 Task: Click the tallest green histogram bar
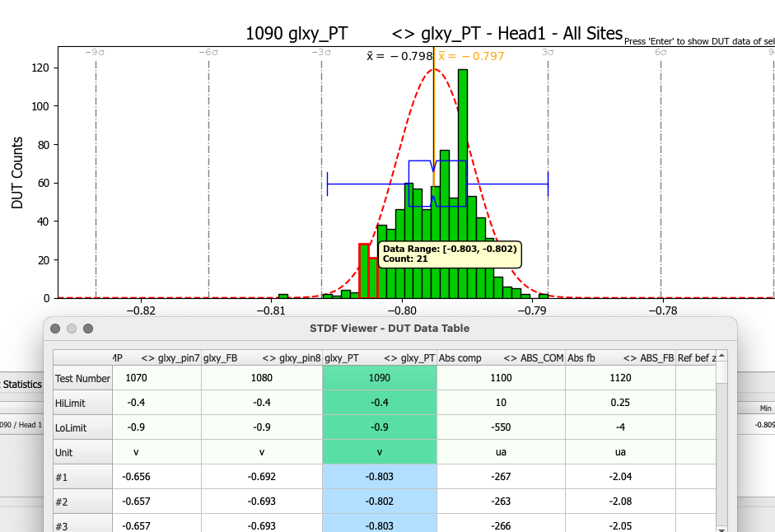pyautogui.click(x=463, y=184)
